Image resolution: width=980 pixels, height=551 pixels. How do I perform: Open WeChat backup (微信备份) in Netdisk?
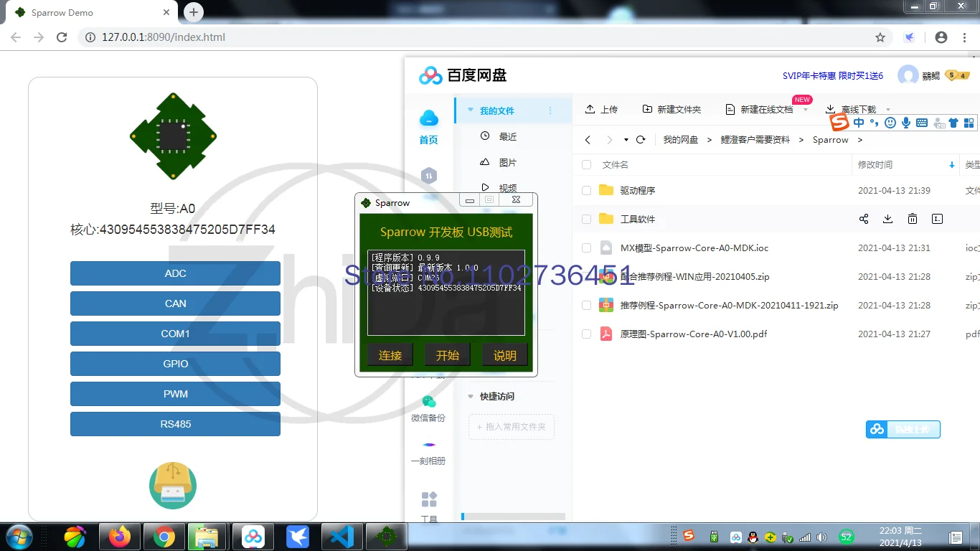[428, 409]
